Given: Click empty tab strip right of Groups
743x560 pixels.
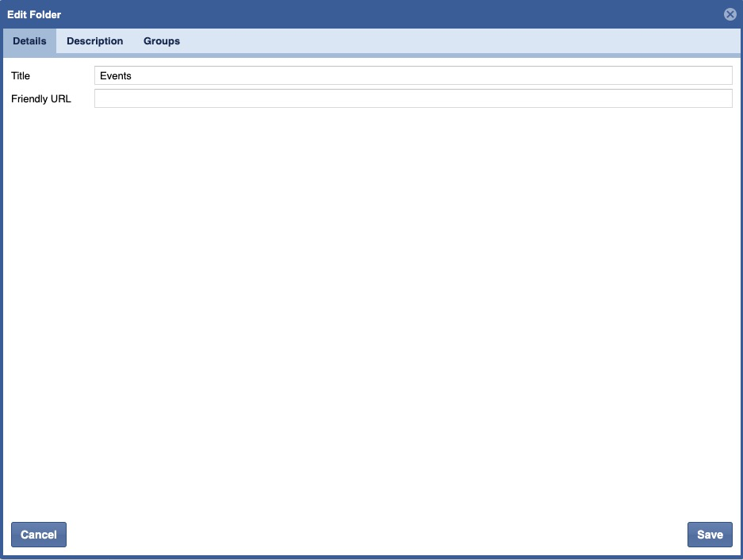Looking at the screenshot, I should point(460,41).
